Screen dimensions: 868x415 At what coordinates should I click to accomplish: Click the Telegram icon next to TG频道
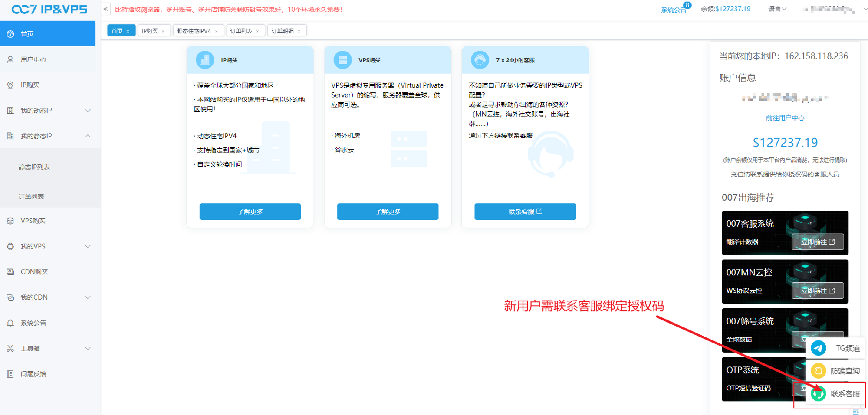(818, 347)
